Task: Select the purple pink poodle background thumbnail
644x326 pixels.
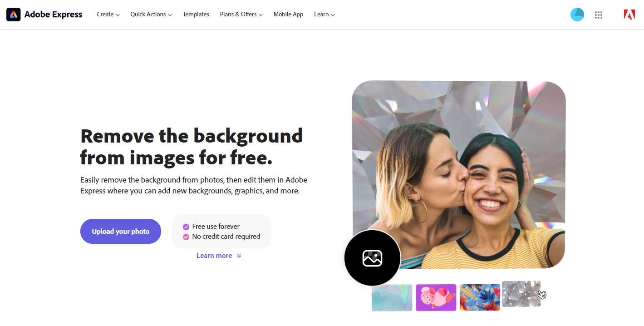Action: pyautogui.click(x=436, y=298)
